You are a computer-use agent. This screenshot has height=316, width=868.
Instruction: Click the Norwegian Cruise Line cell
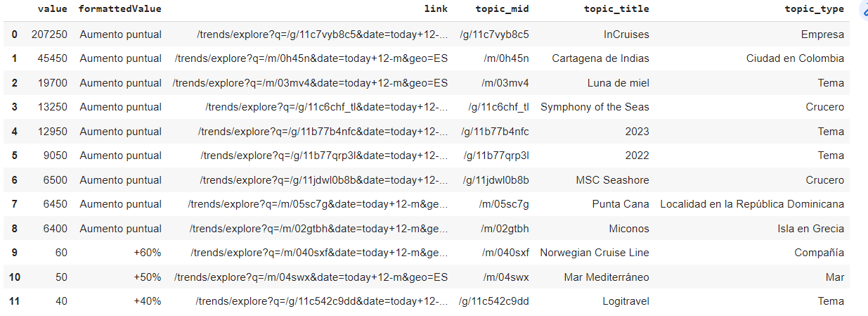595,253
